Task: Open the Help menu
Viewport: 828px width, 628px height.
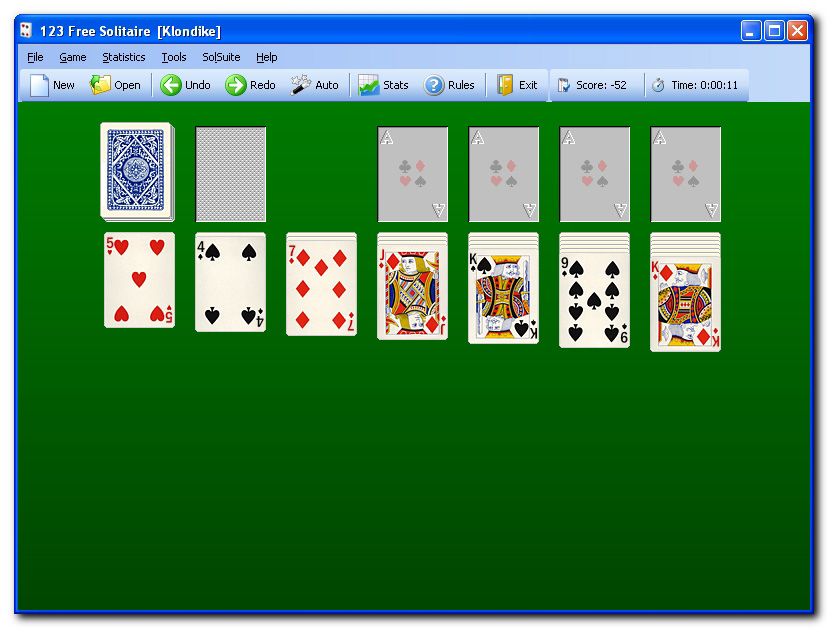Action: [267, 57]
